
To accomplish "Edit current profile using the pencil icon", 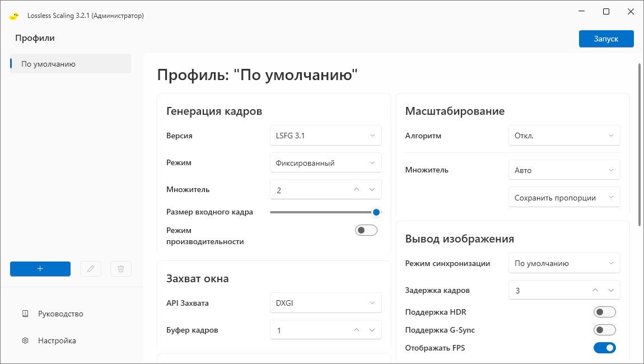I will point(91,269).
